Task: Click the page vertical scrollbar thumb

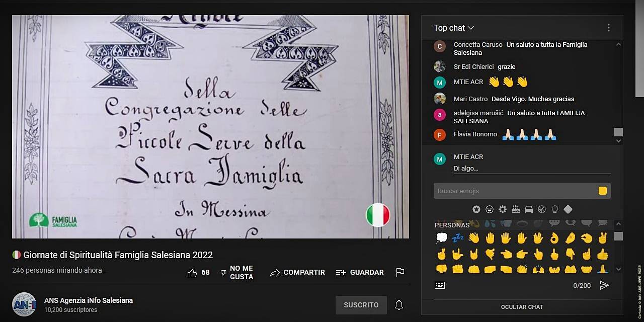Action: pyautogui.click(x=639, y=48)
